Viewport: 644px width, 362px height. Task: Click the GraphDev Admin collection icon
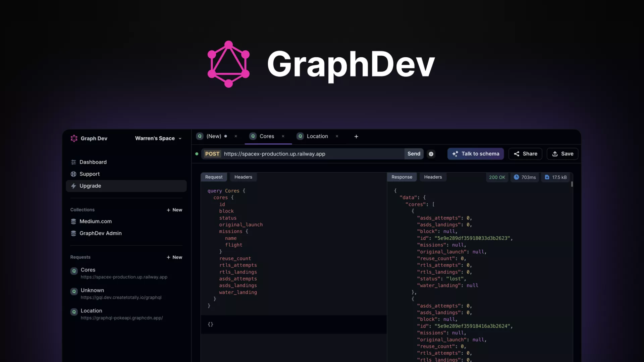coord(73,233)
